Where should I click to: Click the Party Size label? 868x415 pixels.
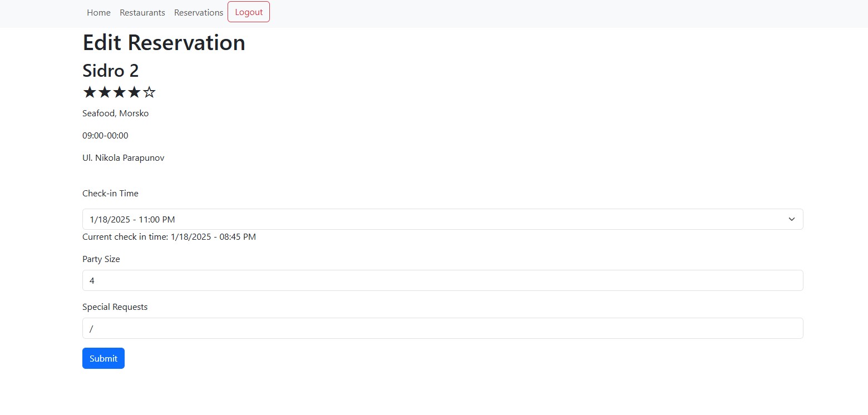[x=101, y=259]
